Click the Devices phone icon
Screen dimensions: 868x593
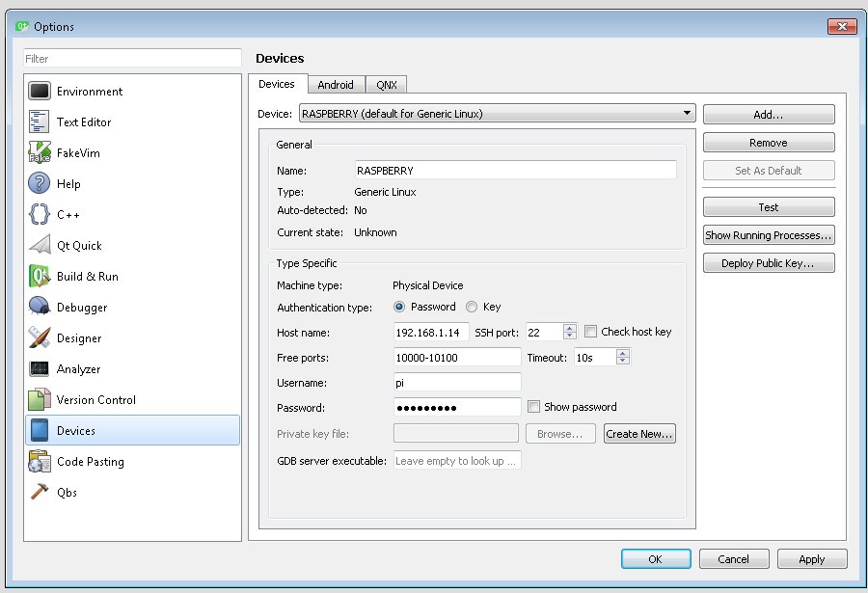pyautogui.click(x=40, y=430)
